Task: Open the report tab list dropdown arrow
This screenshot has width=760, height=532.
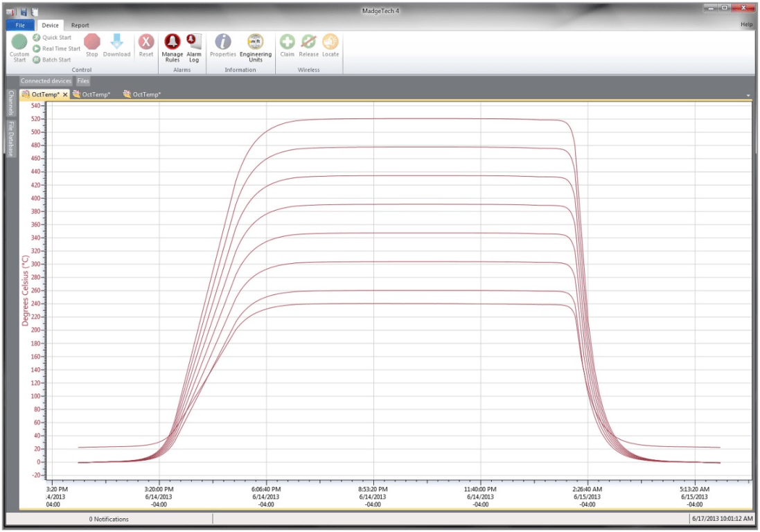Action: [747, 94]
